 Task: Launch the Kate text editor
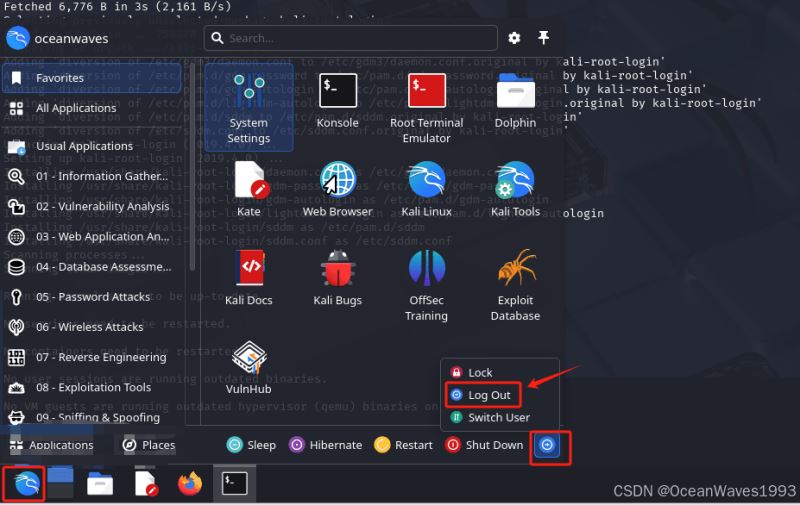click(x=249, y=188)
